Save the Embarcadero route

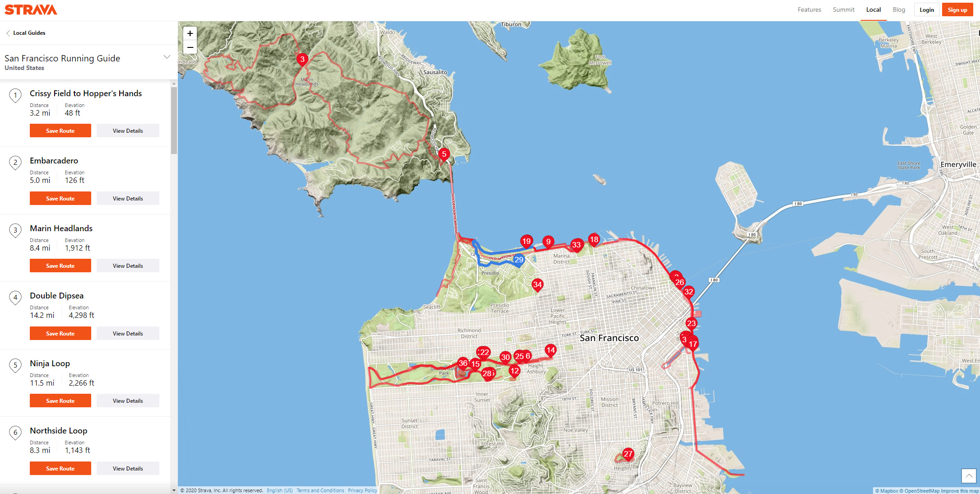60,199
